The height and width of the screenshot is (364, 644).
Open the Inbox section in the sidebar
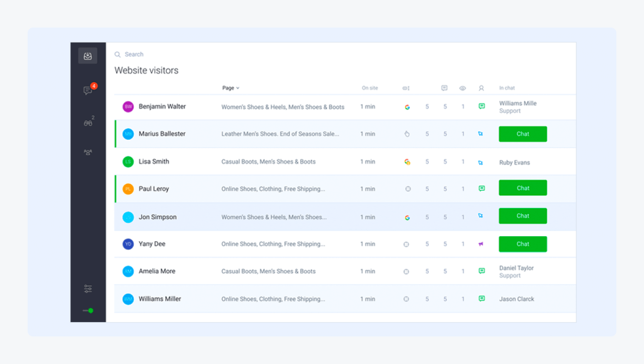point(87,55)
